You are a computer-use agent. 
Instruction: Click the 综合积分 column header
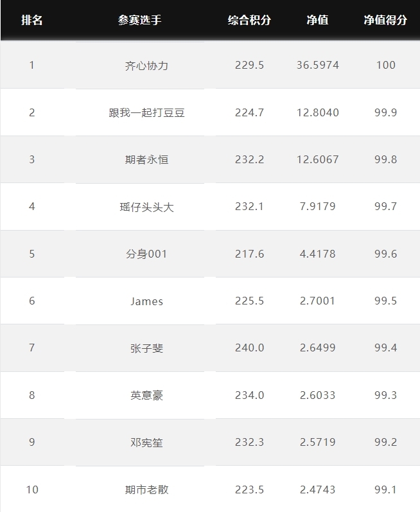point(249,21)
